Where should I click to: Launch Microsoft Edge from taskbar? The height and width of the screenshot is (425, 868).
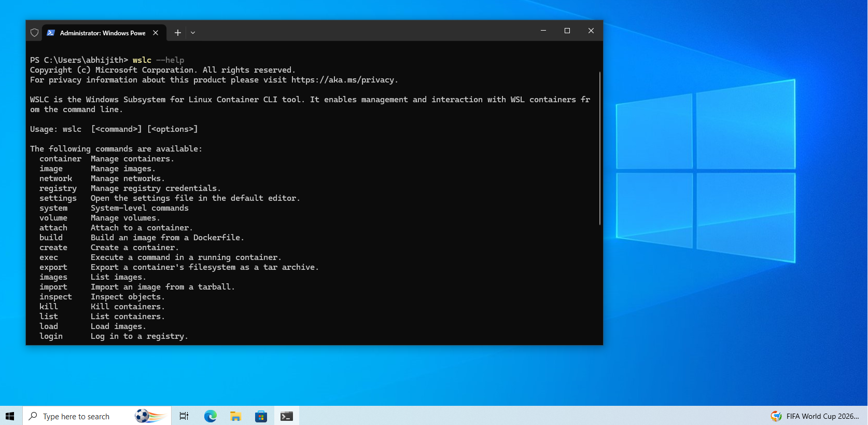210,416
